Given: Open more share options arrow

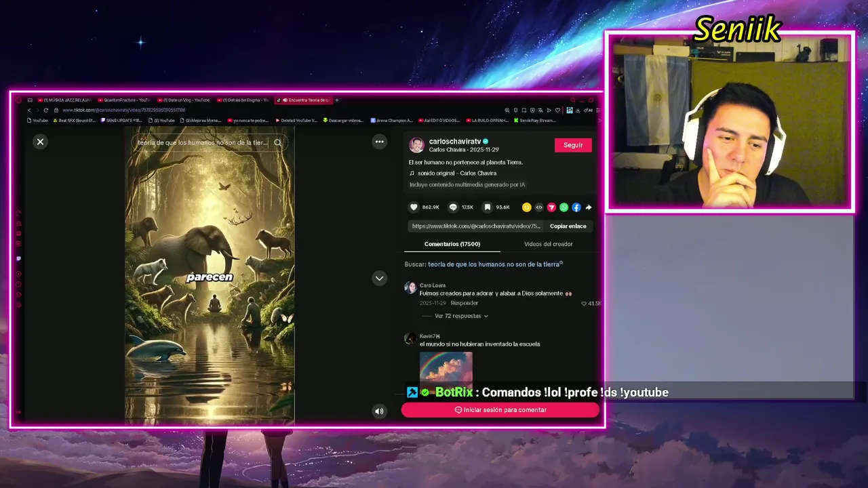Looking at the screenshot, I should 589,207.
